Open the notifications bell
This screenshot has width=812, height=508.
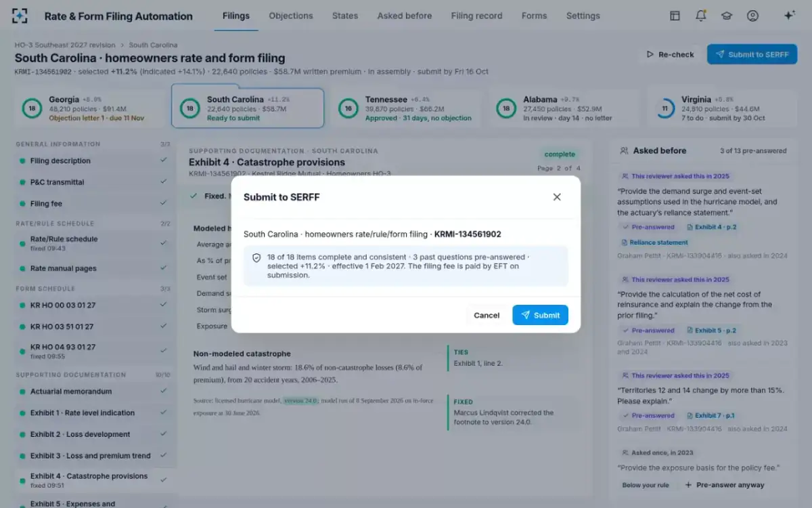(701, 16)
